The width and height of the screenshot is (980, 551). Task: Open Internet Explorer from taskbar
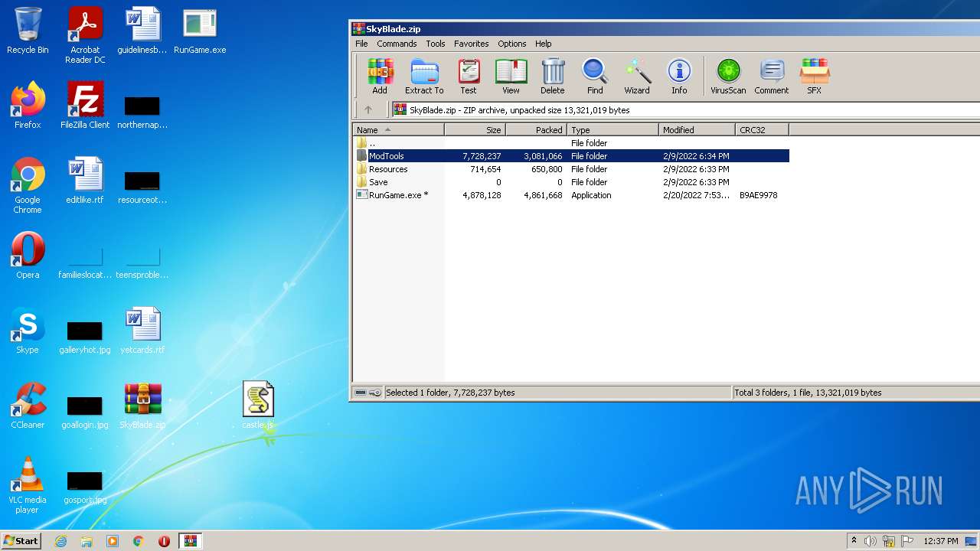click(60, 541)
